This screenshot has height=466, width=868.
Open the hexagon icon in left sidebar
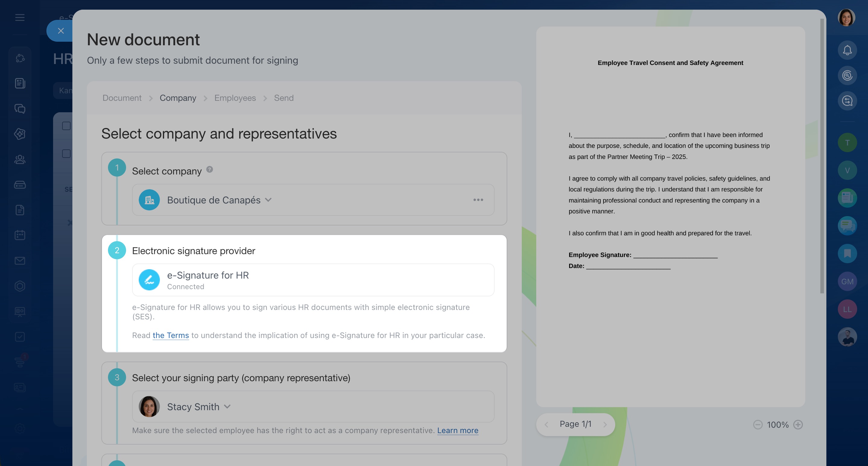[20, 286]
